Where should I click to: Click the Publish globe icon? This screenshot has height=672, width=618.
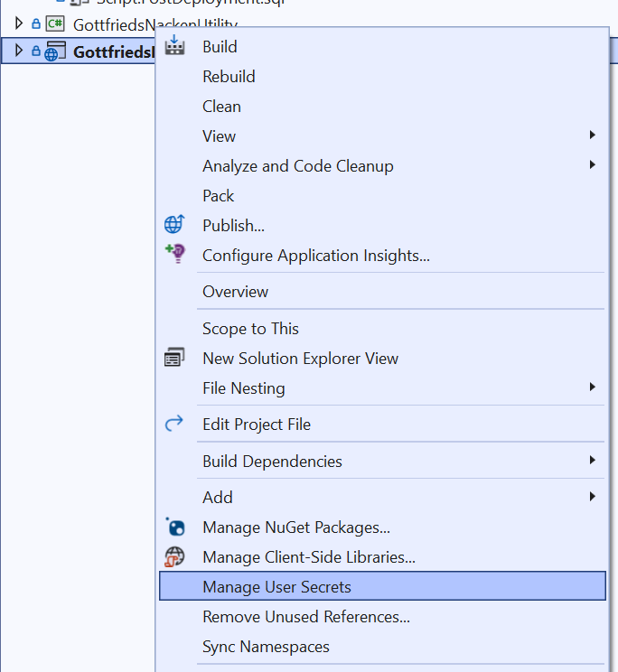[x=174, y=226]
